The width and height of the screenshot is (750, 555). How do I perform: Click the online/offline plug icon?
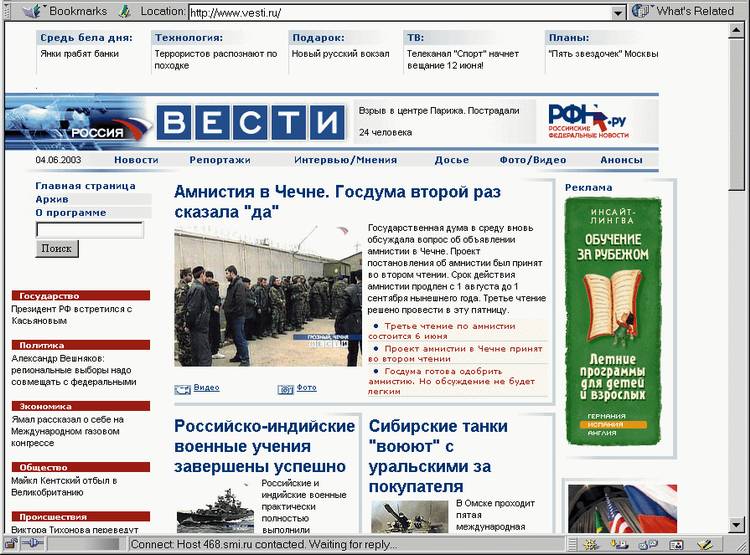pyautogui.click(x=33, y=544)
